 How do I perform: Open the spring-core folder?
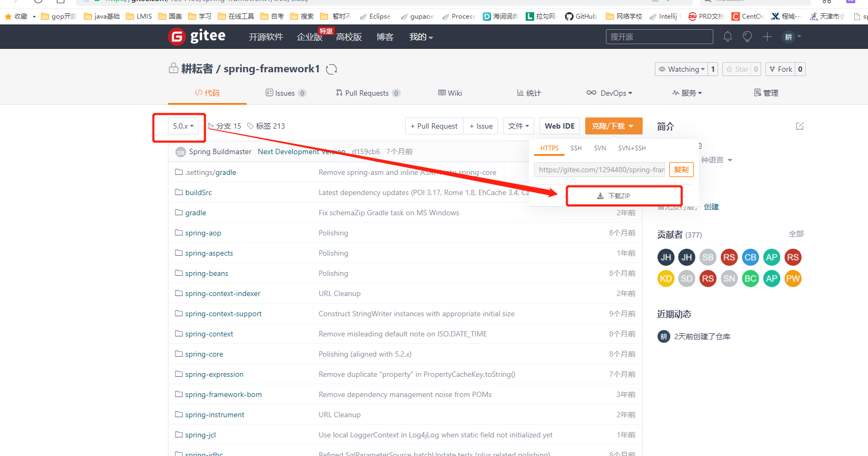pyautogui.click(x=204, y=354)
